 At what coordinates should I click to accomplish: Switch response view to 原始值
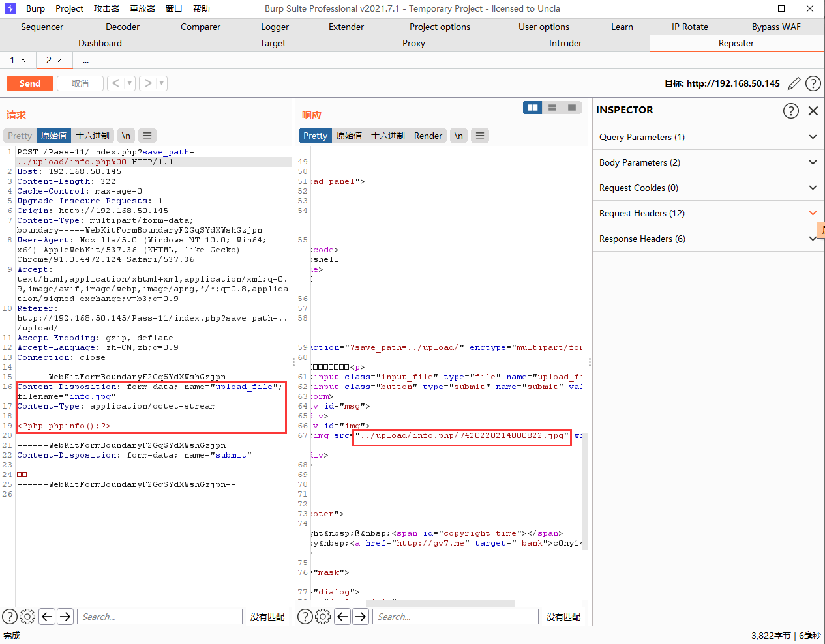[x=349, y=136]
